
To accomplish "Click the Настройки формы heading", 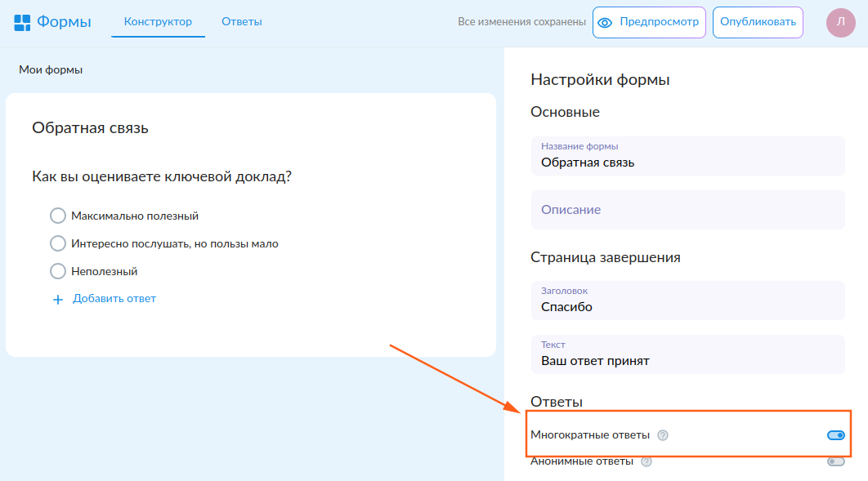I will point(600,79).
